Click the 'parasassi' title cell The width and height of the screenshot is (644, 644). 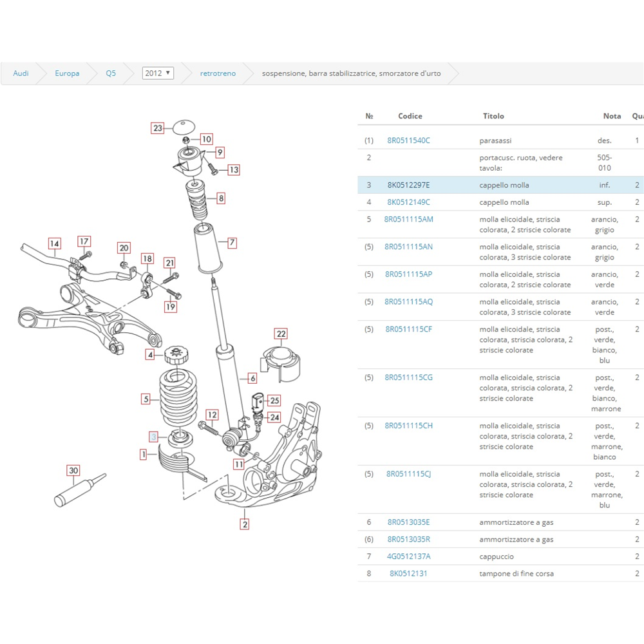click(x=495, y=140)
